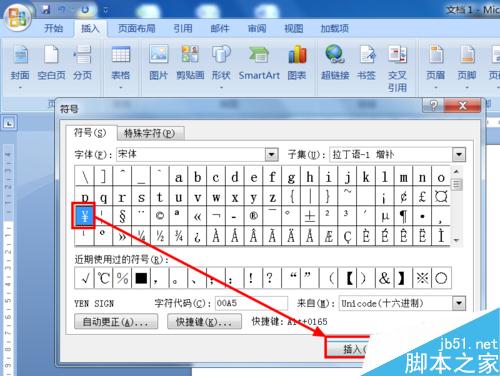Select the micro µ symbol
500x376 pixels.
click(385, 216)
